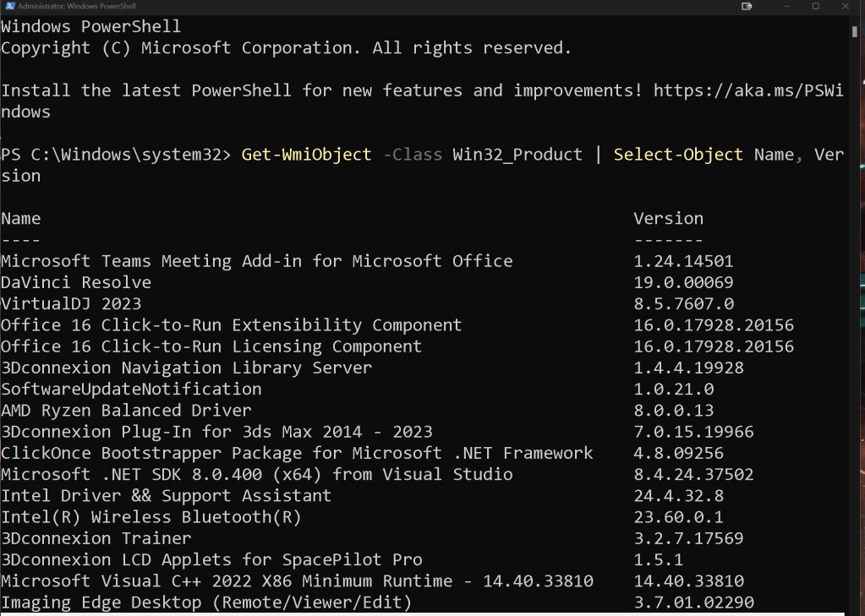Click Bluetooth version 23.60.0.1
Screen dimensions: 865x616
tap(678, 517)
